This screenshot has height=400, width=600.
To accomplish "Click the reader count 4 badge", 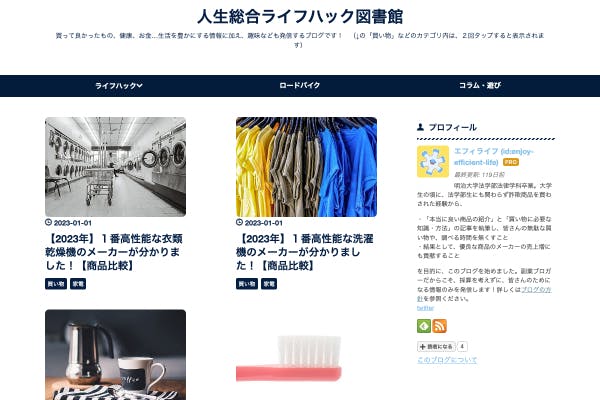I will 462,346.
